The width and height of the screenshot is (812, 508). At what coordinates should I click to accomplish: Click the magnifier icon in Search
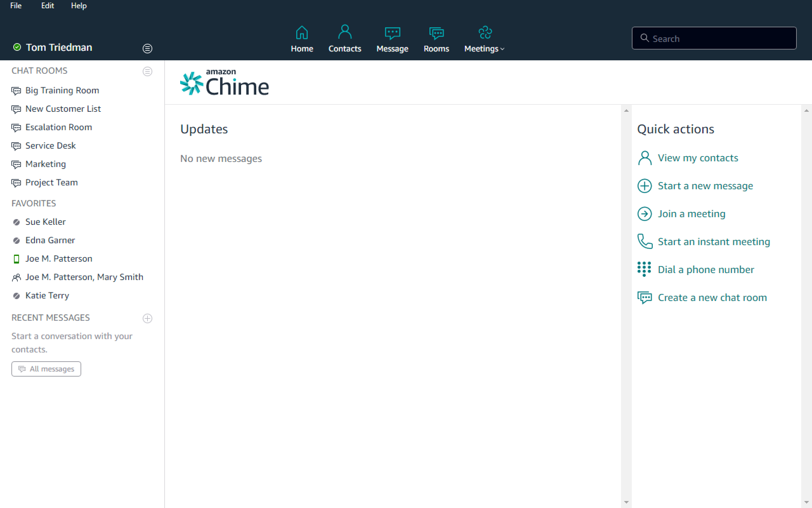pyautogui.click(x=644, y=38)
